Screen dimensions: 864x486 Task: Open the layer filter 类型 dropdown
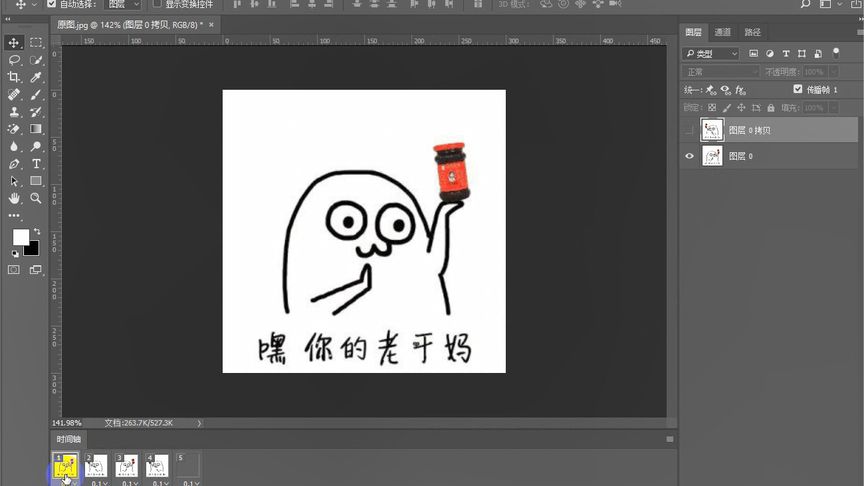click(x=710, y=53)
